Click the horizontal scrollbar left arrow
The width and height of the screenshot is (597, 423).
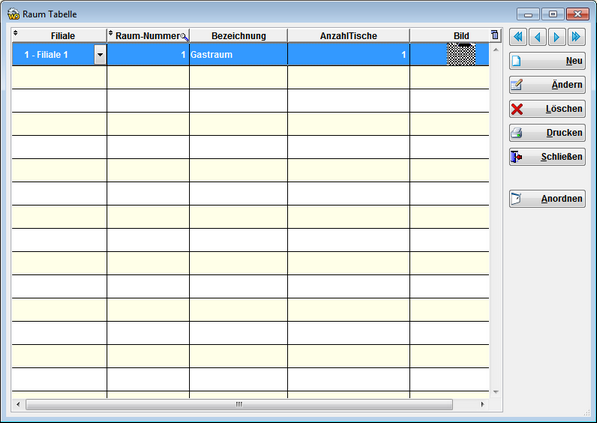[18, 404]
